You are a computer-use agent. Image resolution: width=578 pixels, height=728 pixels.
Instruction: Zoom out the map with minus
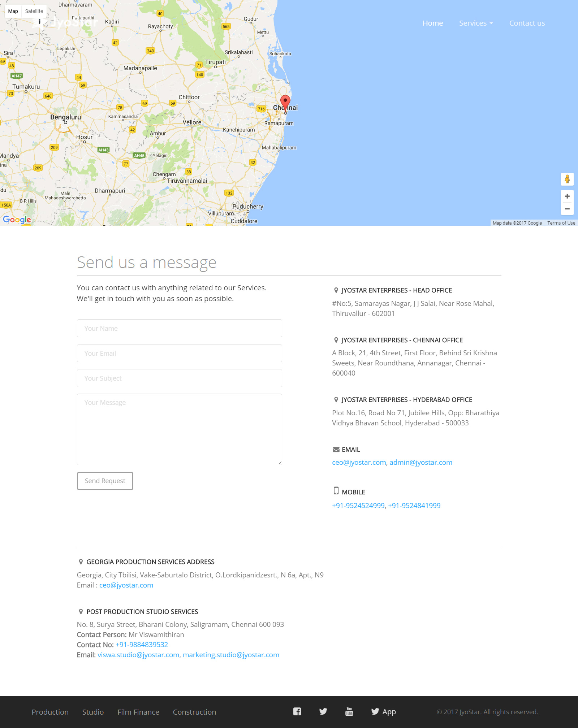click(x=567, y=209)
